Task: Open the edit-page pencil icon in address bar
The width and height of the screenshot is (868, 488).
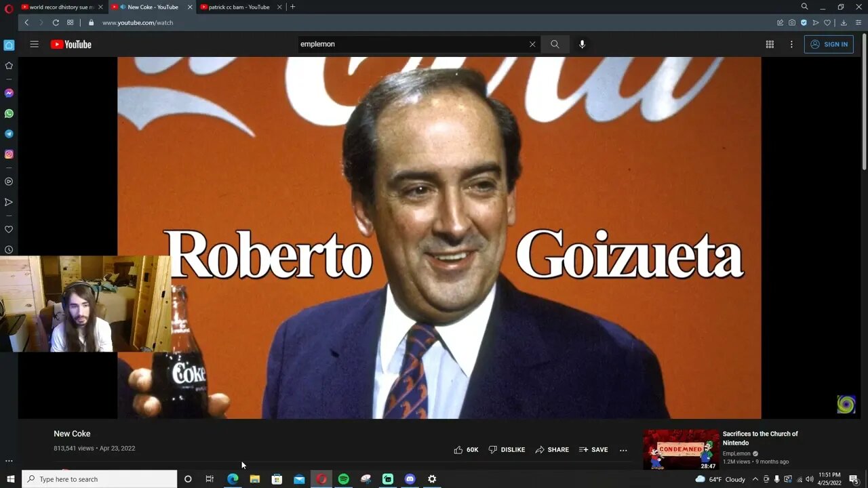Action: pos(781,22)
